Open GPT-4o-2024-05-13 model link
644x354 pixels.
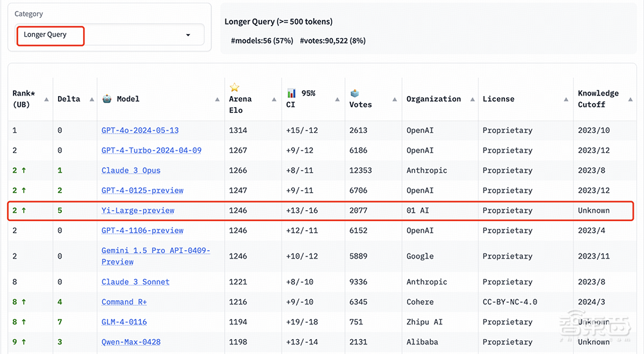[140, 130]
